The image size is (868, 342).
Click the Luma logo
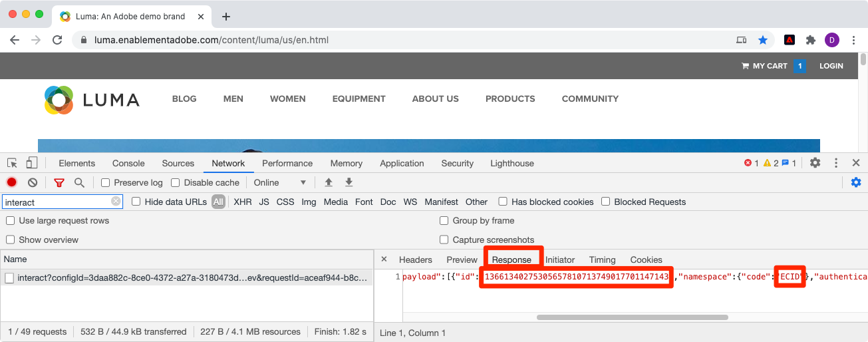[x=92, y=100]
